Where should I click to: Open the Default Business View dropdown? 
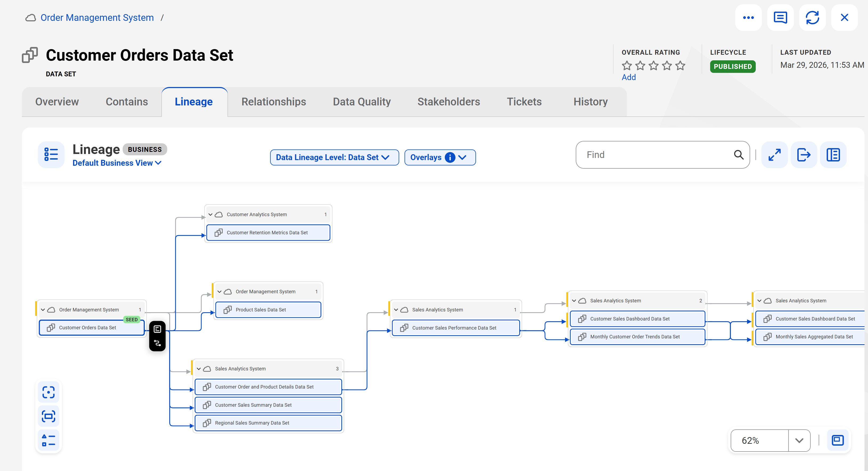click(117, 163)
